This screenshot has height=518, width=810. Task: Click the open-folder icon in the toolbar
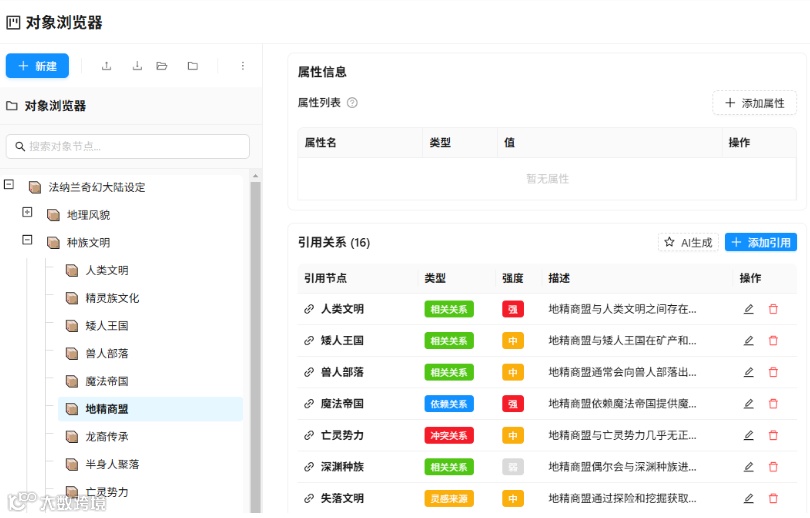click(162, 66)
